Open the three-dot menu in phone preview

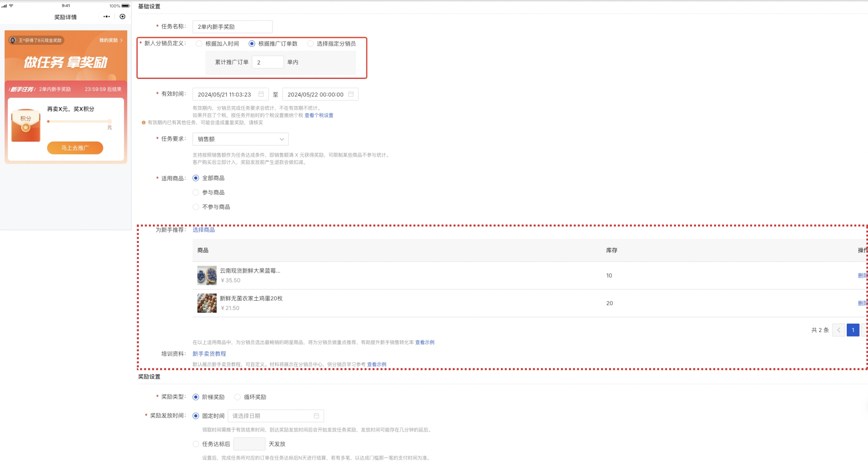[x=106, y=17]
